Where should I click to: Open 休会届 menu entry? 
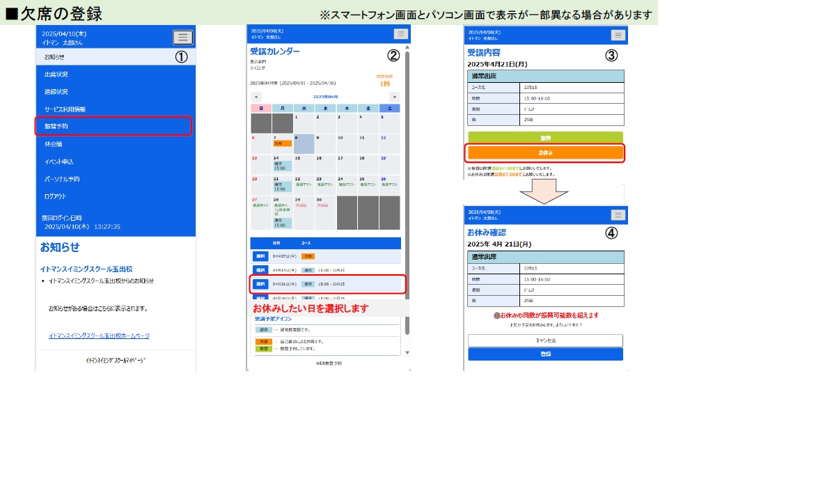tap(54, 144)
